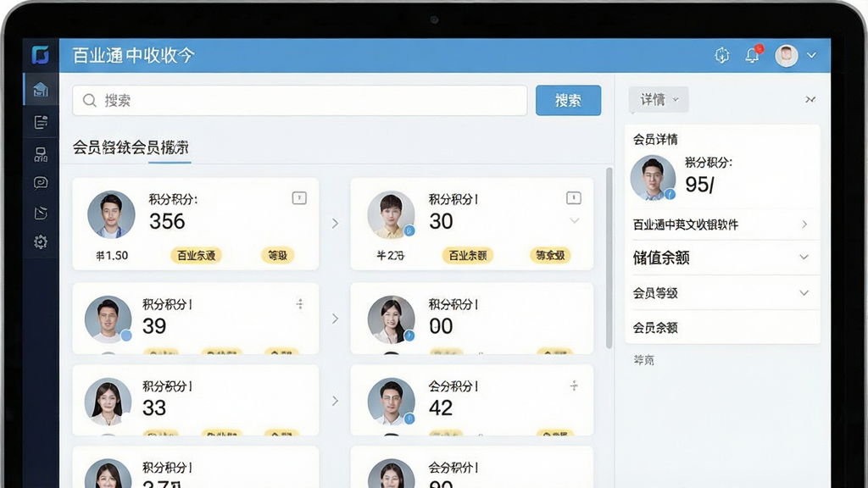Click points value 39
The image size is (868, 488).
154,326
